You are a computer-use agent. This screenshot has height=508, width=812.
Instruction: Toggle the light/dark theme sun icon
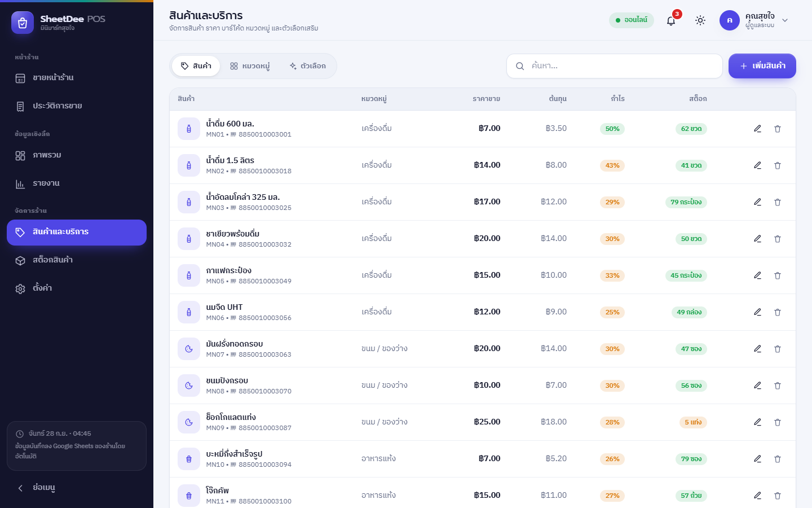point(700,20)
